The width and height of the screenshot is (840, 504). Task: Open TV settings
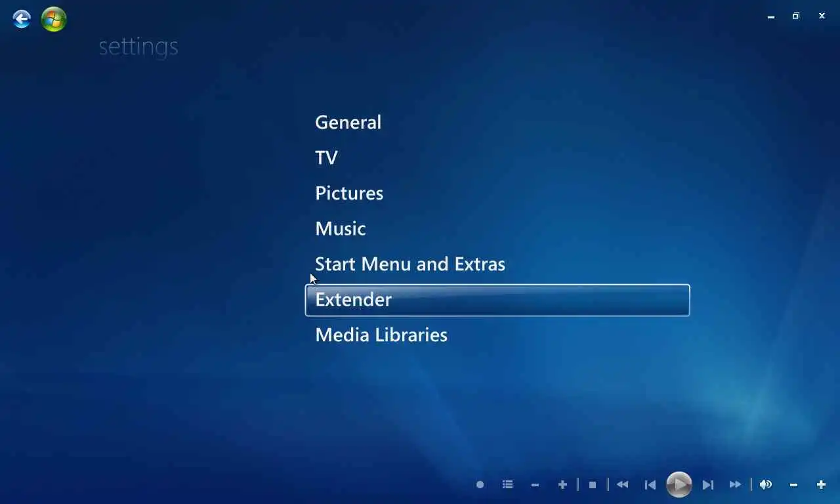pyautogui.click(x=326, y=157)
